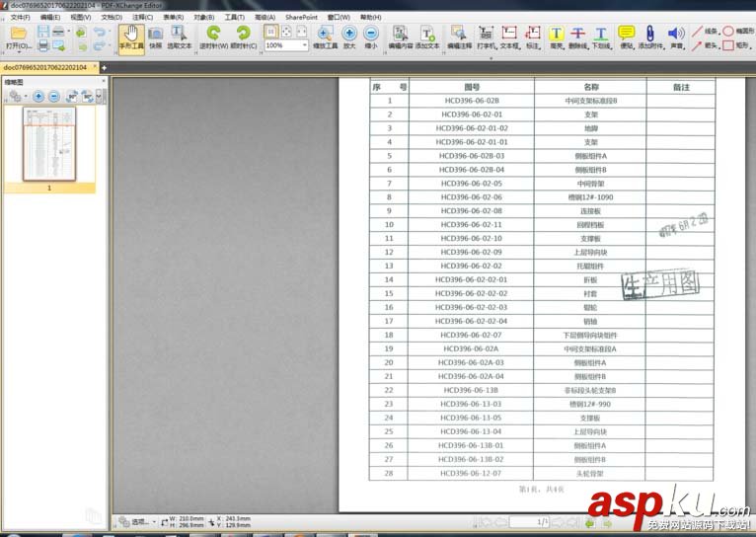Expand the dropdown arrow under 打开
The height and width of the screenshot is (537, 756).
(x=19, y=51)
